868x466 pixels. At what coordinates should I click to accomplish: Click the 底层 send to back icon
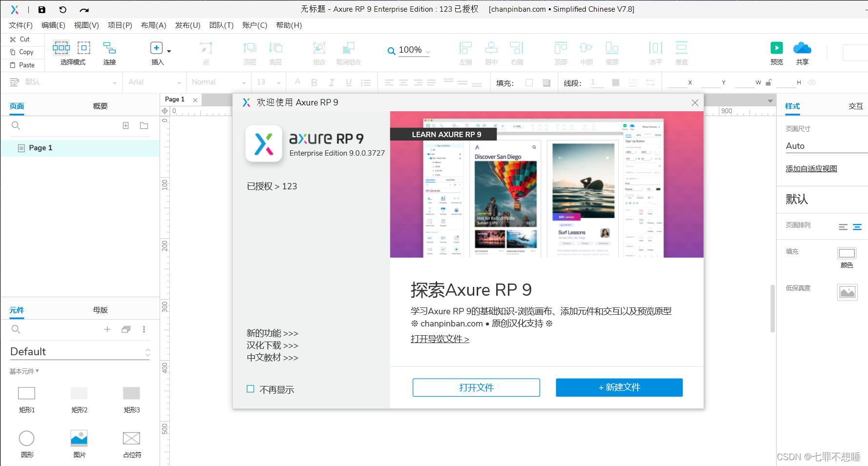(276, 48)
